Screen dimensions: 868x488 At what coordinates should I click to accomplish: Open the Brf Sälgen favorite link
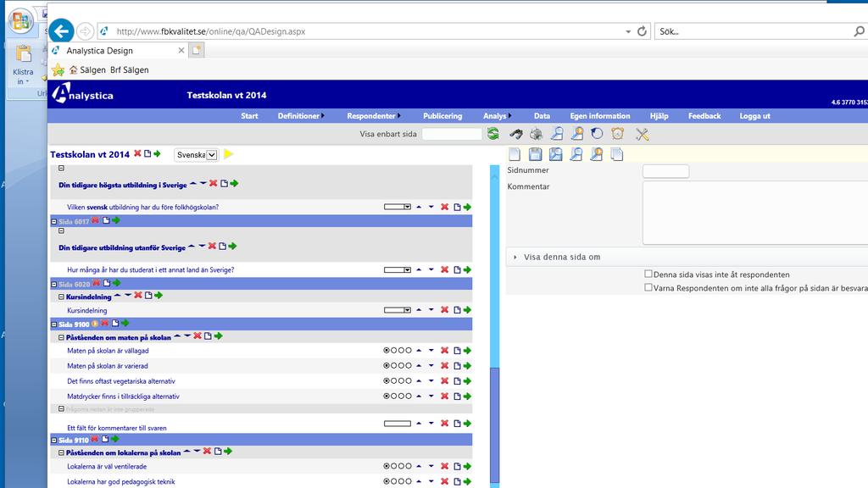click(x=130, y=70)
